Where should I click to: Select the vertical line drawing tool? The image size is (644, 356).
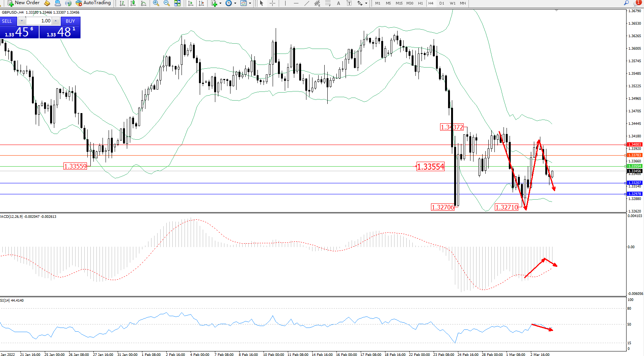click(285, 3)
